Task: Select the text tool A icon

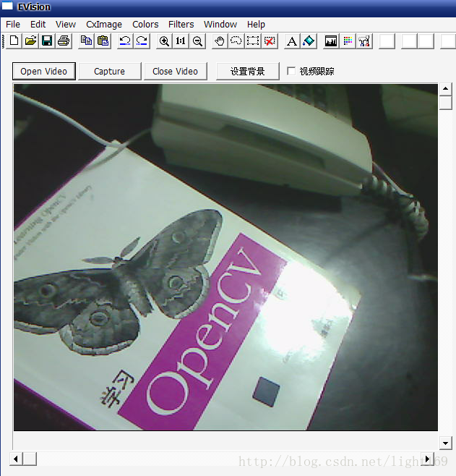Action: (x=292, y=41)
